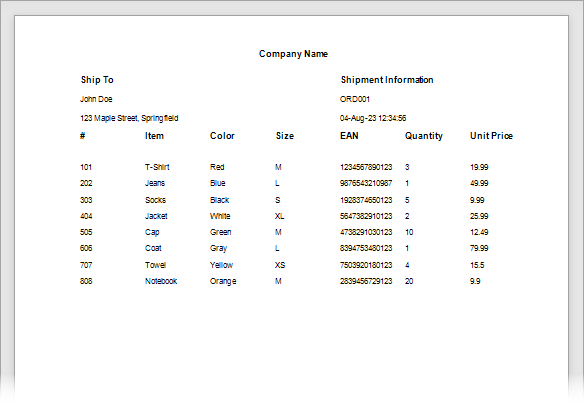The width and height of the screenshot is (584, 404).
Task: Click the # column header
Action: 83,136
